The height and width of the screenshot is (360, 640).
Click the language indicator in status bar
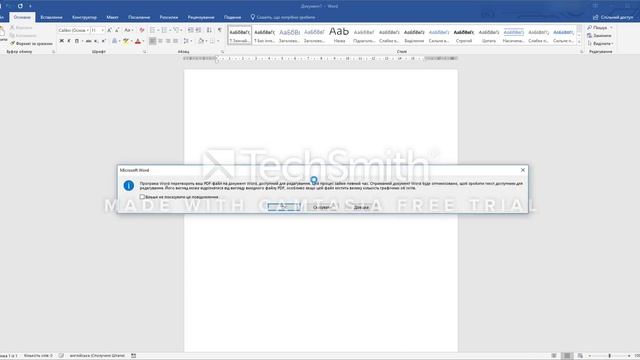tap(97, 356)
